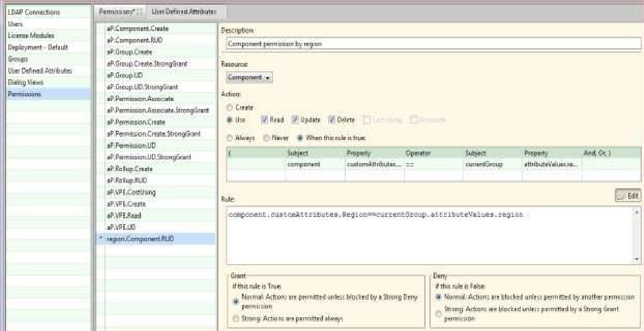The height and width of the screenshot is (331, 644).
Task: Select LDAP Connections in the sidebar
Action: coord(34,12)
